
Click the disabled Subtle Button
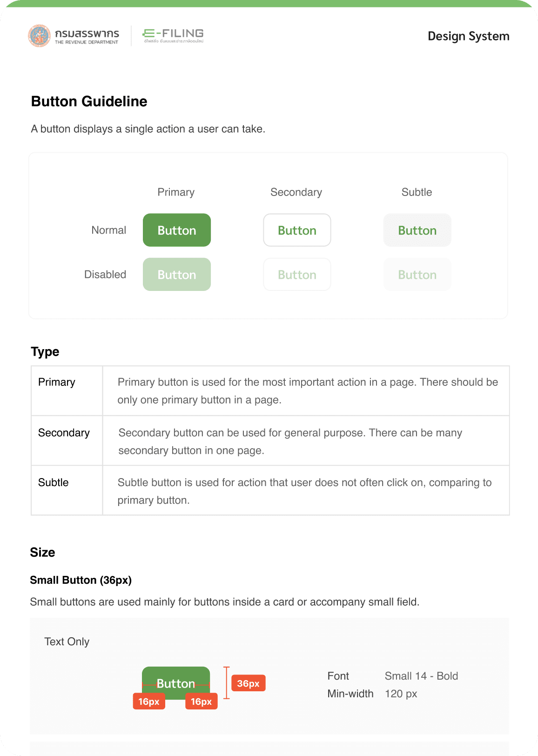[x=417, y=275]
